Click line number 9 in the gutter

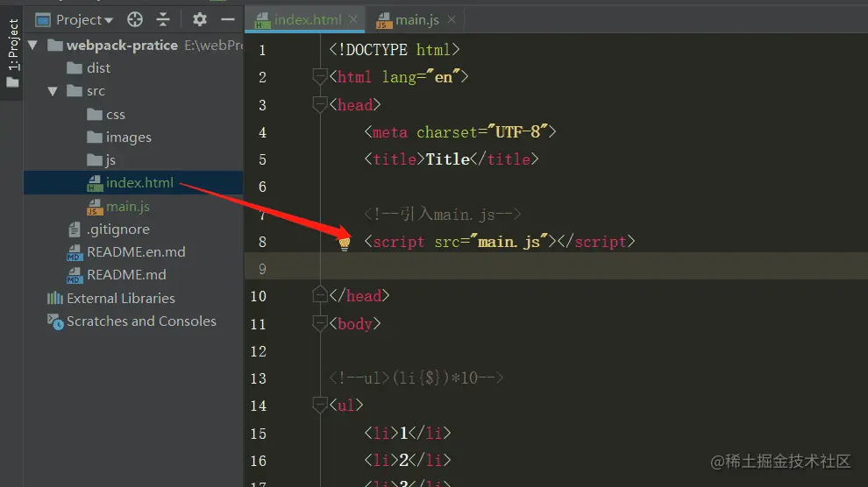pos(262,269)
